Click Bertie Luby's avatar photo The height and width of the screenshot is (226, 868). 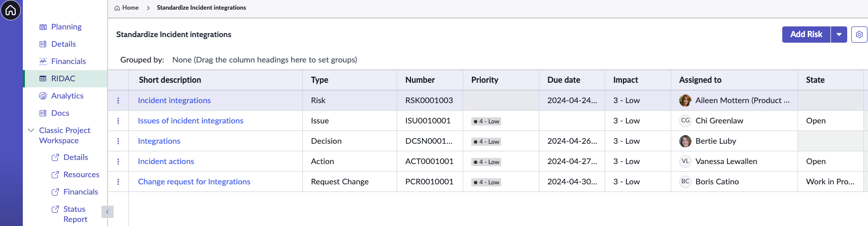685,141
